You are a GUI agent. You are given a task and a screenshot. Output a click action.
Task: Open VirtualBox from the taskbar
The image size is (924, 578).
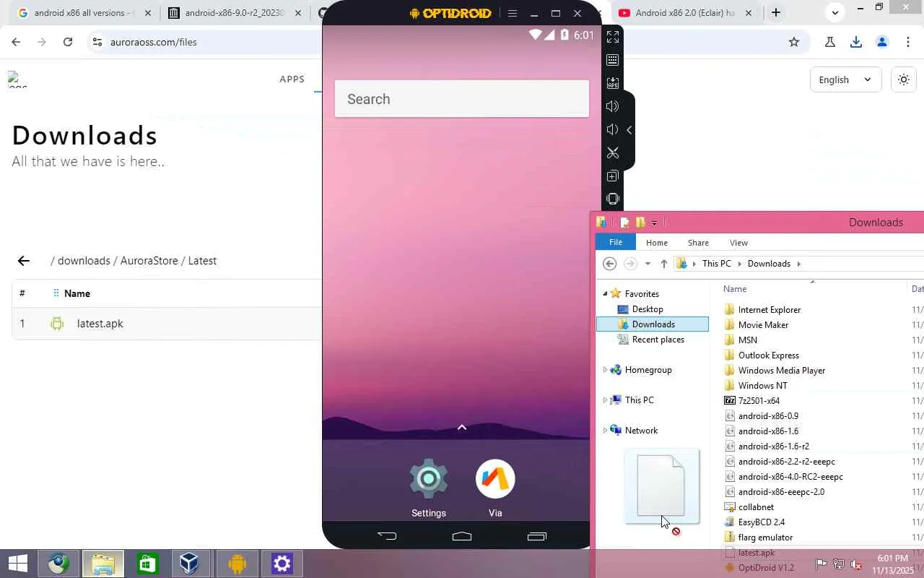click(189, 564)
